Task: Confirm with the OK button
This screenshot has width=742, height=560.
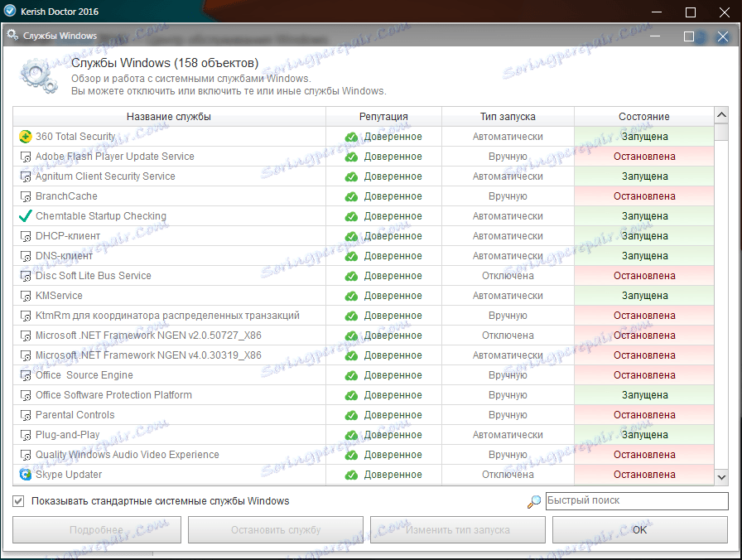Action: click(x=640, y=529)
